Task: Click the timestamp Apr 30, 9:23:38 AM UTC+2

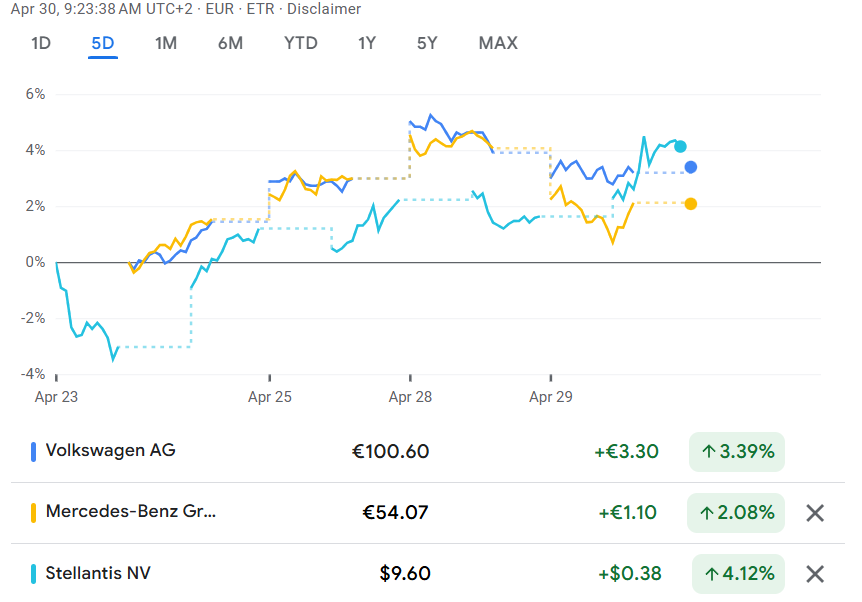Action: coord(102,9)
